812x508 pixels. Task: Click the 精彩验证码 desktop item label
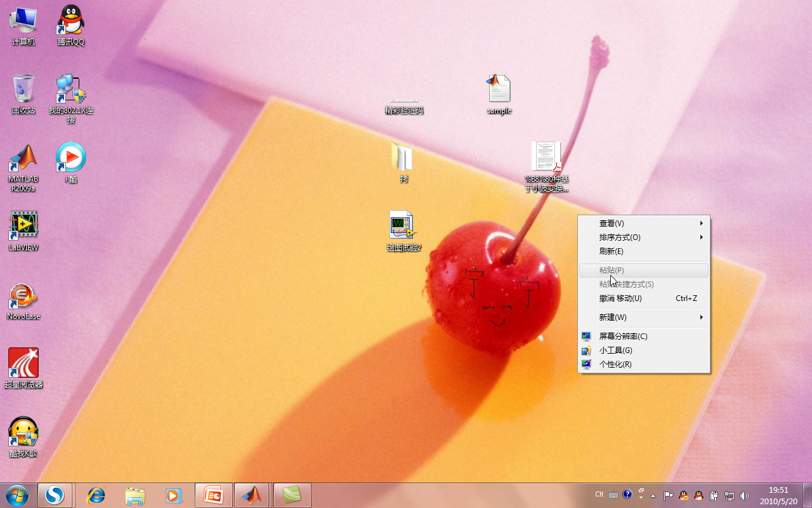[x=404, y=110]
